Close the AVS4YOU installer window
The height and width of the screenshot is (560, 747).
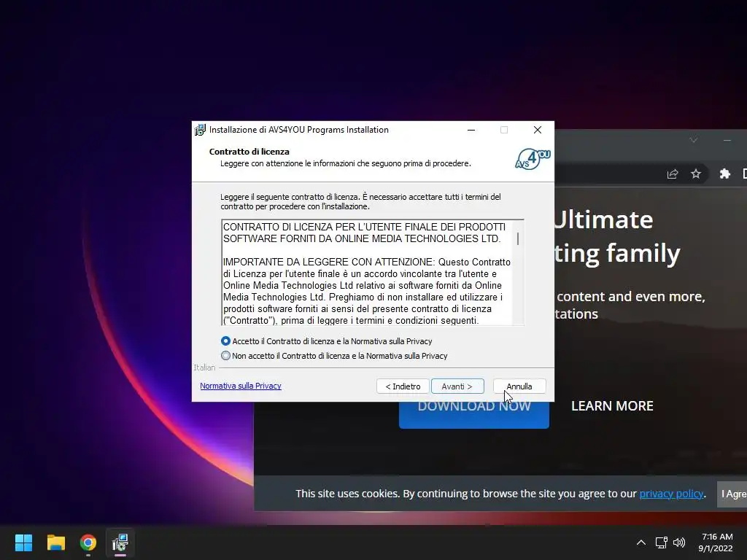click(x=538, y=130)
